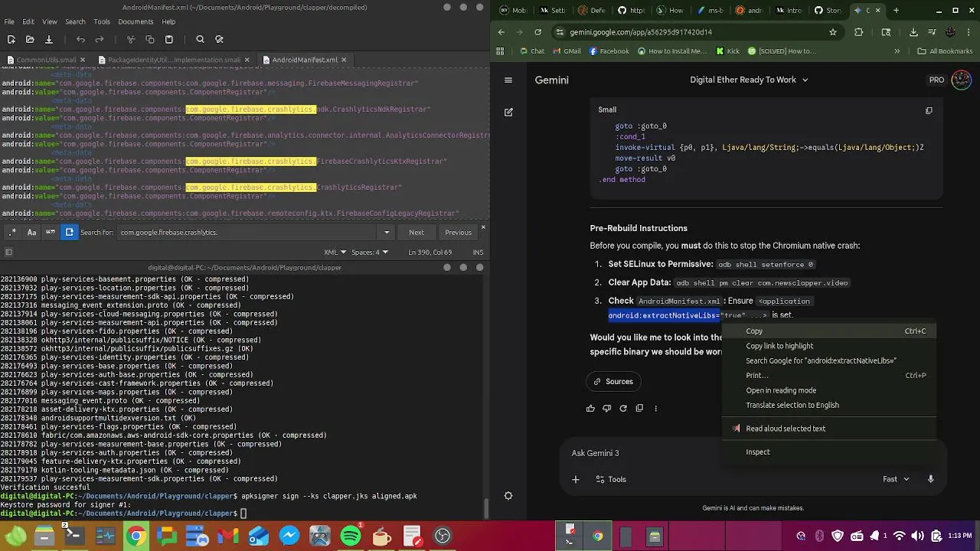Viewport: 980px width, 551px height.
Task: Bookmark this page with the star icon
Action: coord(833,32)
